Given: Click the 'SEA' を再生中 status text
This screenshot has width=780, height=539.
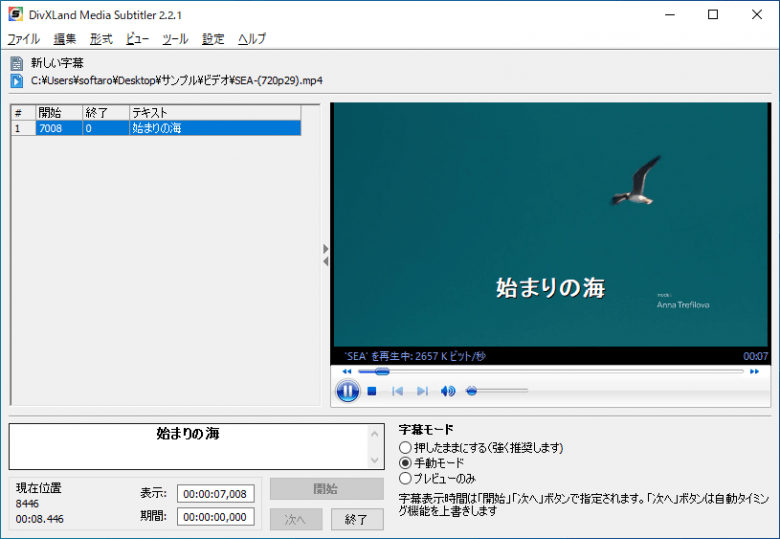Looking at the screenshot, I should pyautogui.click(x=415, y=356).
